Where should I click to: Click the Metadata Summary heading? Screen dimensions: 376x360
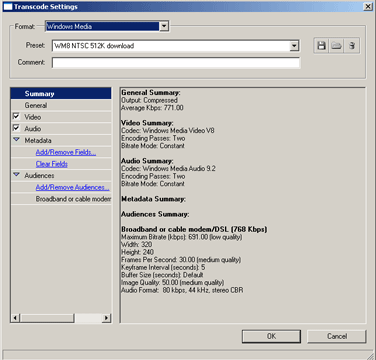point(153,199)
